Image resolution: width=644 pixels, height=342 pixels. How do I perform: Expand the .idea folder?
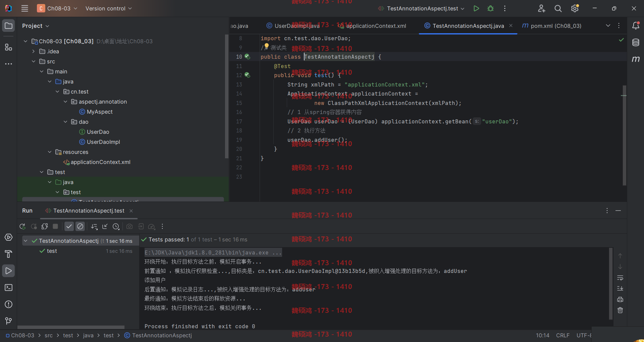(x=34, y=51)
